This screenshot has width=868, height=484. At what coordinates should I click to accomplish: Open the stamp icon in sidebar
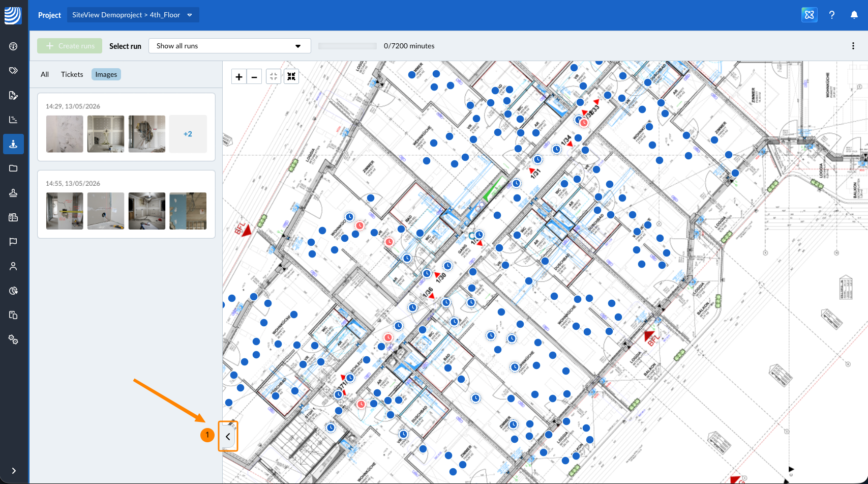coord(13,193)
